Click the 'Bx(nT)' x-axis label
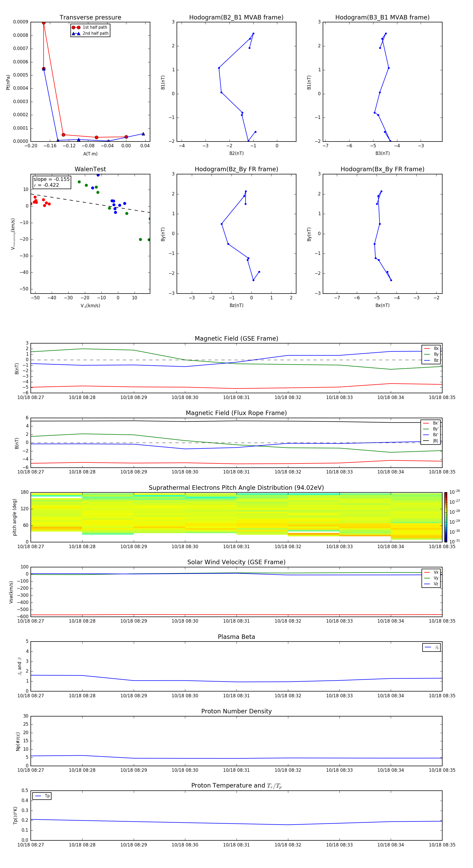 [x=382, y=305]
